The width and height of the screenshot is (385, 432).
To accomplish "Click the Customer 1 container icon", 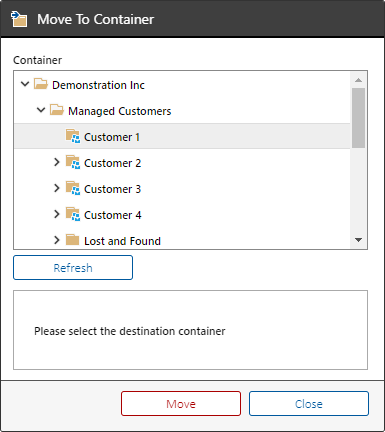I will click(x=73, y=136).
